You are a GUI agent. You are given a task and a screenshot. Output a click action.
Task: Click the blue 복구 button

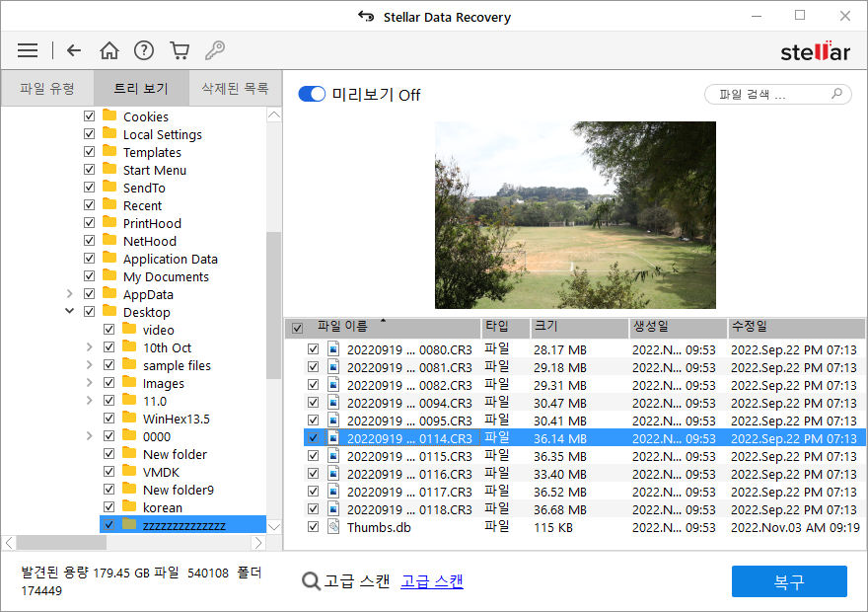789,582
